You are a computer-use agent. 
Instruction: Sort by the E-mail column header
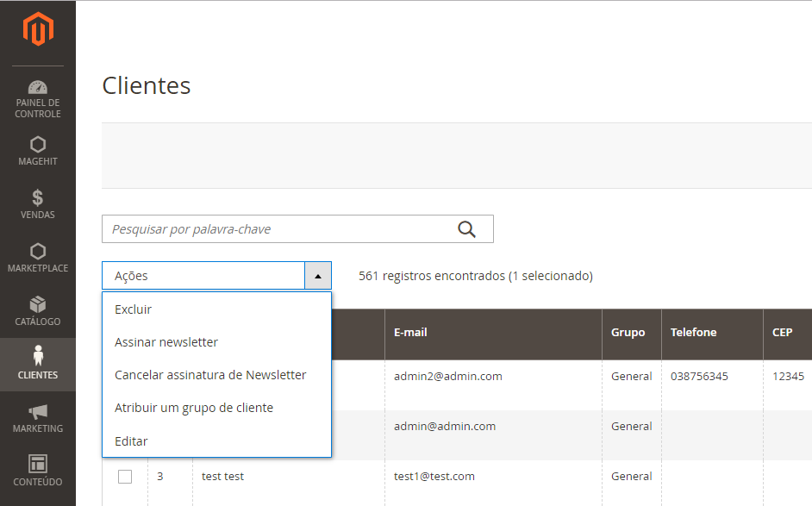click(493, 334)
